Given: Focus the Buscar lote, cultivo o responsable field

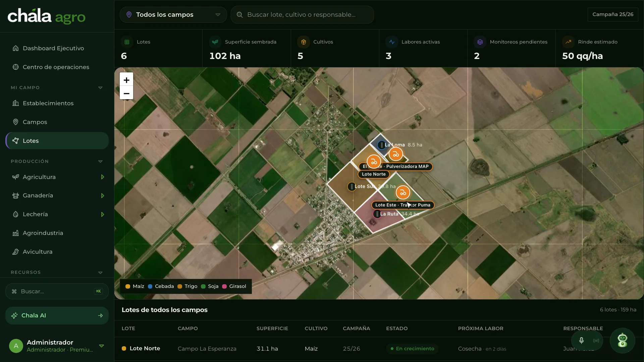Looking at the screenshot, I should (x=302, y=15).
